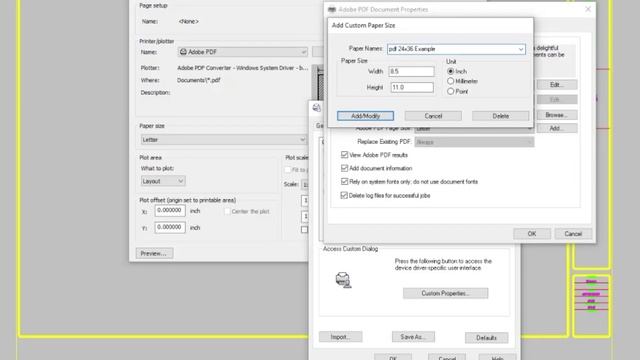The image size is (640, 360).
Task: Select the Millimeter unit radio button
Action: coord(451,81)
